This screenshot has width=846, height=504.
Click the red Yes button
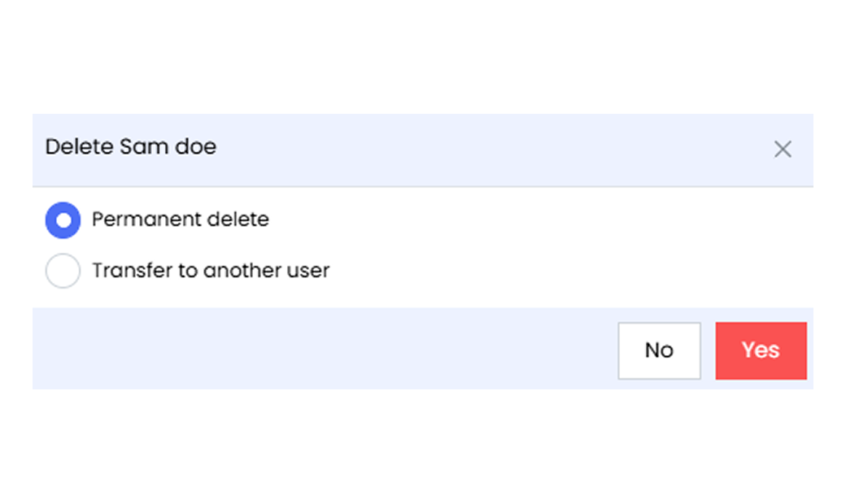(761, 350)
